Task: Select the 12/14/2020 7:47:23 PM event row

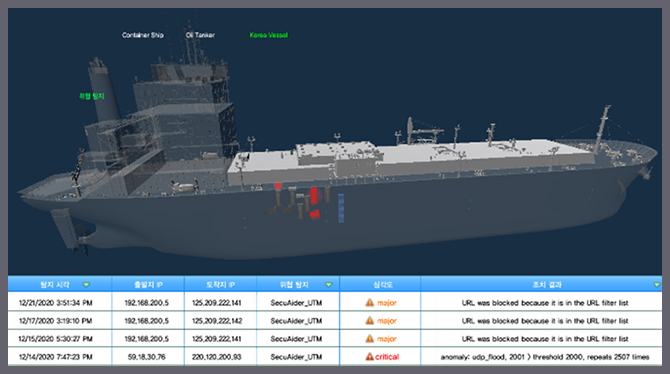Action: [335, 356]
